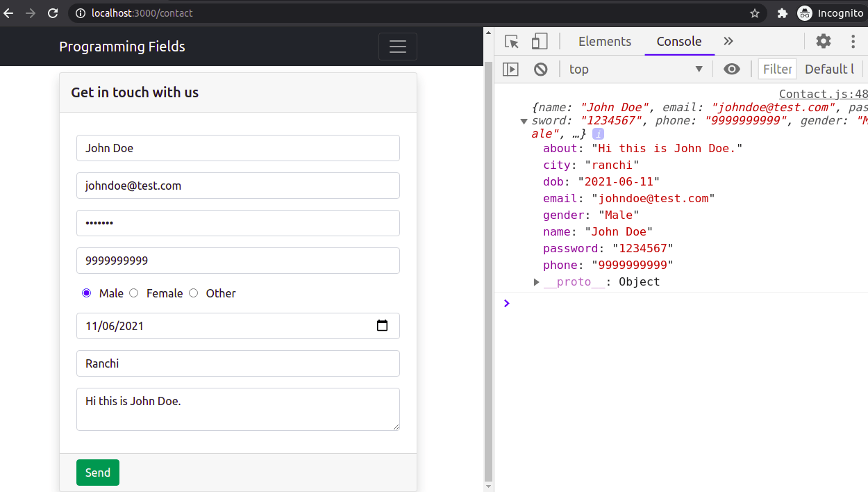Viewport: 868px width, 492px height.
Task: Show the console sidebar panel icon
Action: click(x=512, y=69)
